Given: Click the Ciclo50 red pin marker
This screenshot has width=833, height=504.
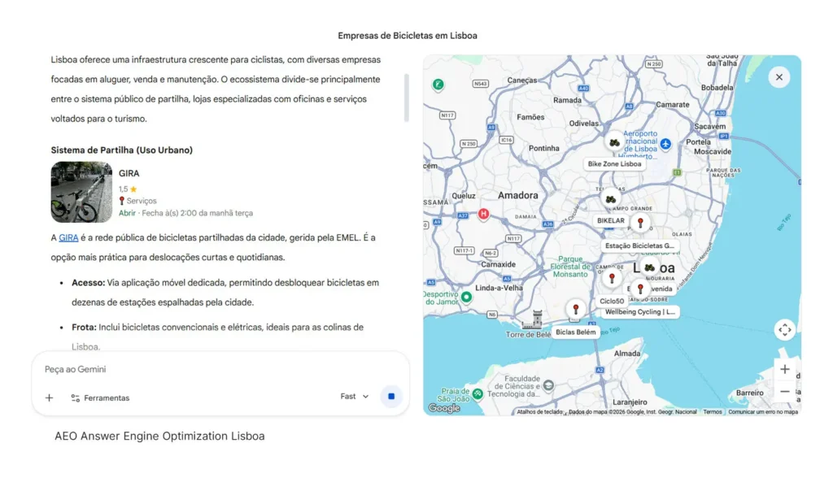Looking at the screenshot, I should [612, 278].
